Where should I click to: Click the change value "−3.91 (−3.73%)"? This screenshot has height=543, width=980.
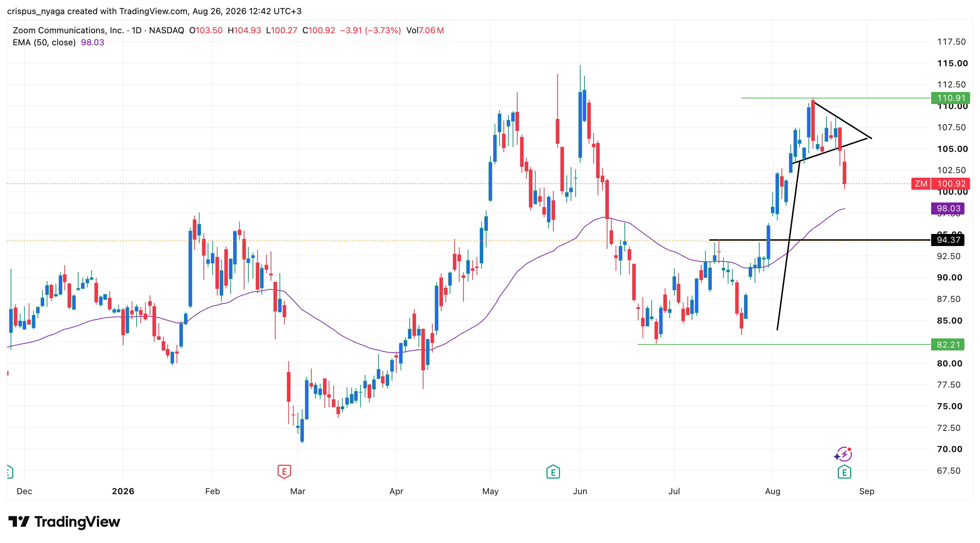pos(370,30)
